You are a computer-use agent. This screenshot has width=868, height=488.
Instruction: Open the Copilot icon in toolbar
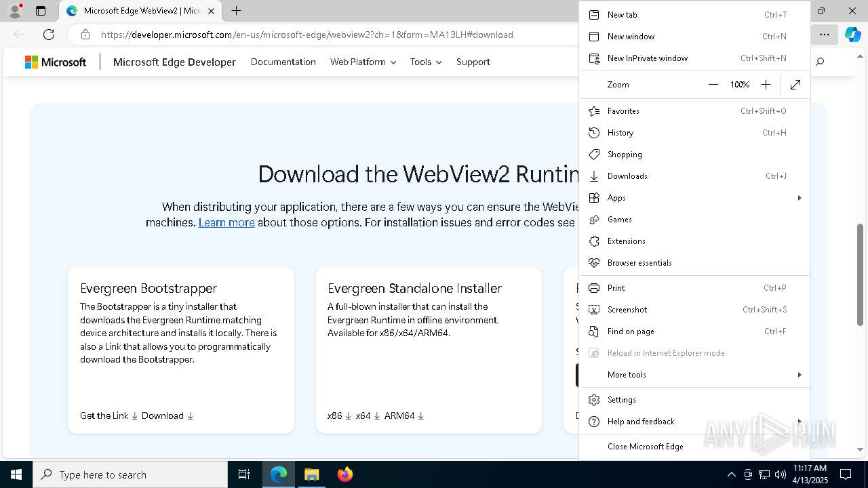(x=852, y=35)
